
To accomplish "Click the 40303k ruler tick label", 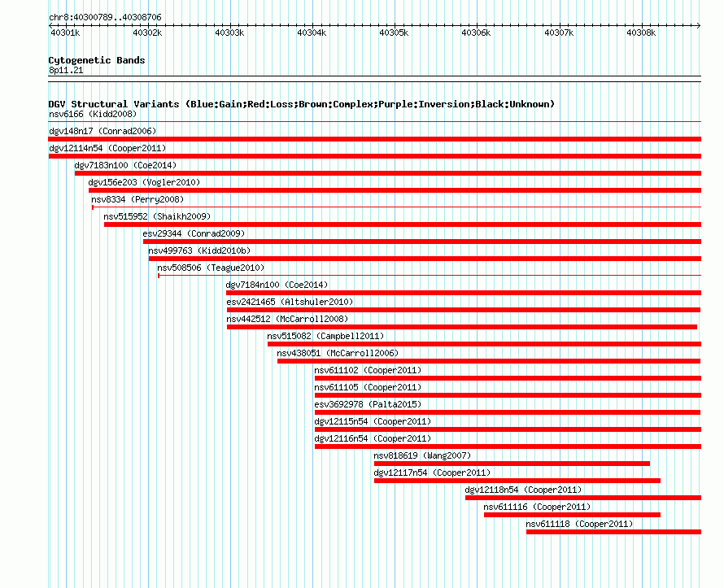I will (x=229, y=33).
